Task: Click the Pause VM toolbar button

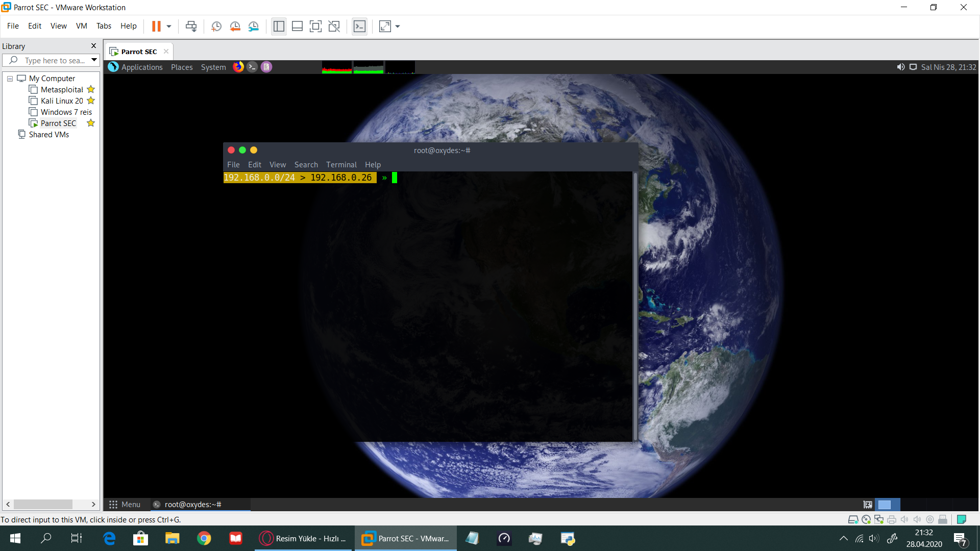Action: [156, 27]
